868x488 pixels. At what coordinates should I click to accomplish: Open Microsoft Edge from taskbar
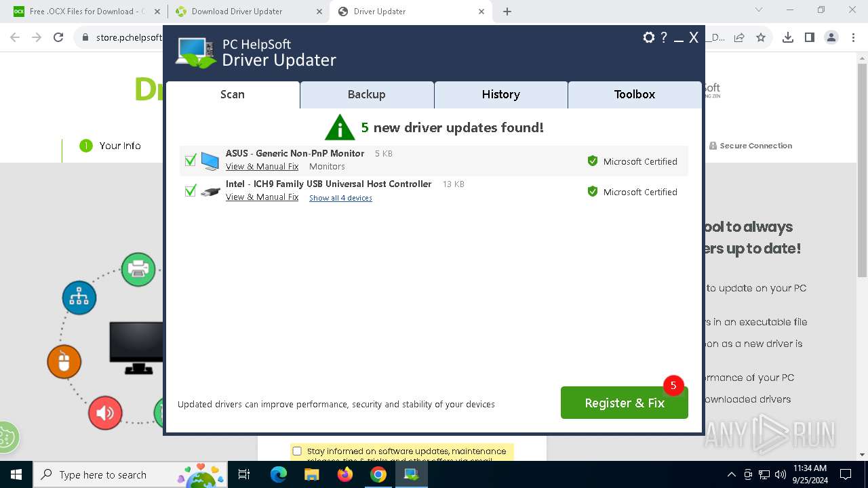279,474
